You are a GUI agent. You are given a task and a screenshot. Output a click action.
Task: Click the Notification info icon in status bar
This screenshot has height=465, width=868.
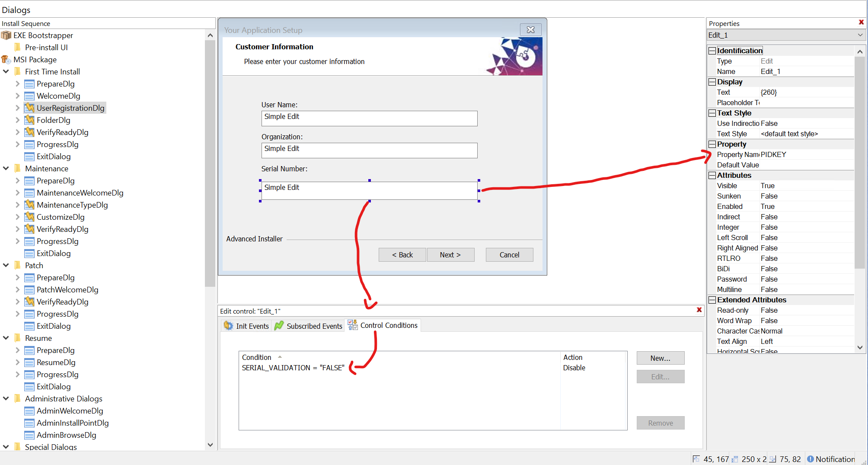pos(810,459)
